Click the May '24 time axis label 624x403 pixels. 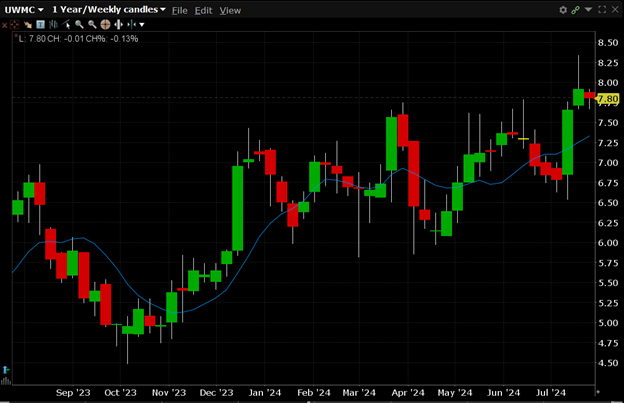[454, 393]
